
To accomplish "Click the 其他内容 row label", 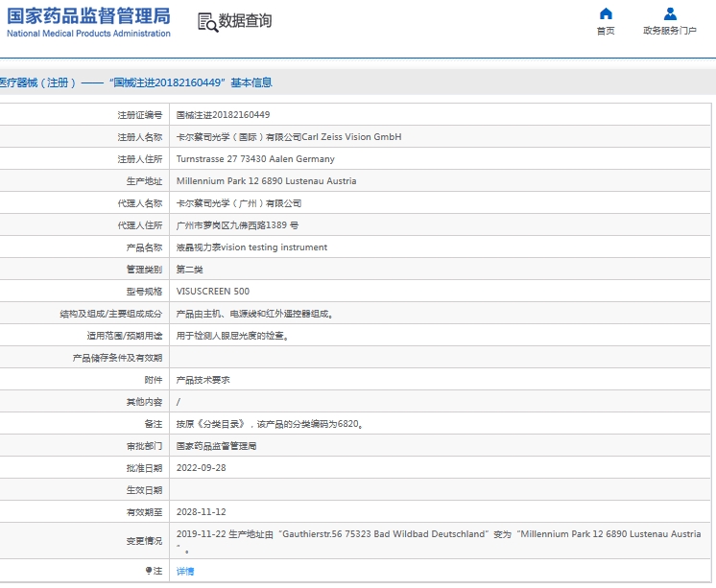I will click(144, 402).
